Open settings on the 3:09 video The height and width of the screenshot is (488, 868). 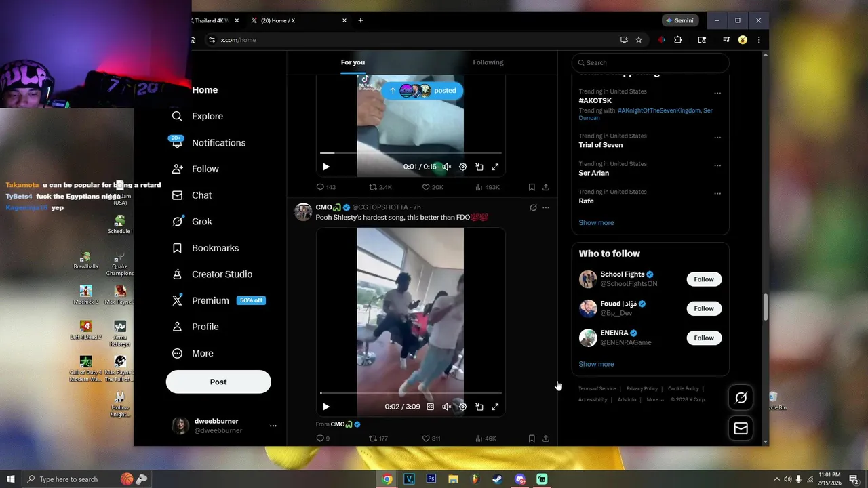coord(462,407)
